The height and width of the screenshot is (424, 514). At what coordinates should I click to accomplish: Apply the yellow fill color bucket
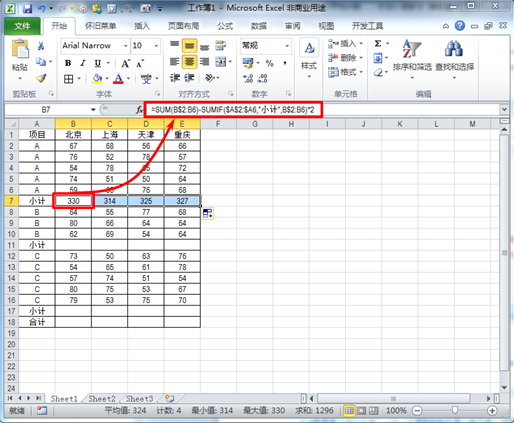click(x=97, y=79)
